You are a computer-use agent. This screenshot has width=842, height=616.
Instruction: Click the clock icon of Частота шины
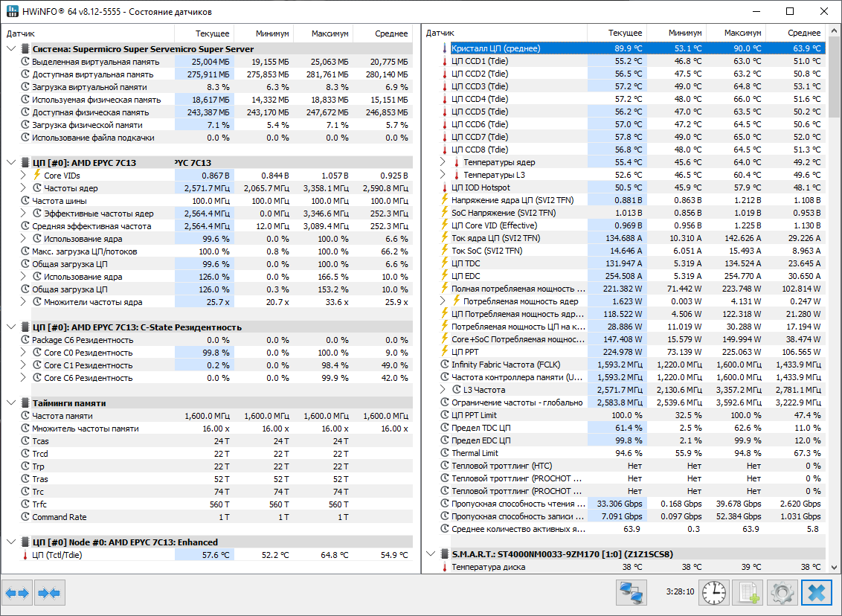pos(25,201)
